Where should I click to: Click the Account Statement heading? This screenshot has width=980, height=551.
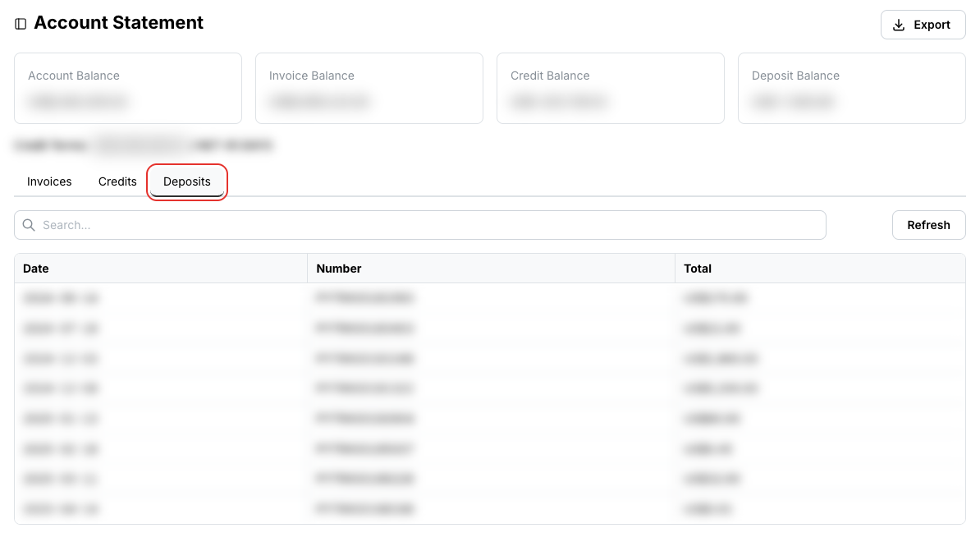click(119, 23)
